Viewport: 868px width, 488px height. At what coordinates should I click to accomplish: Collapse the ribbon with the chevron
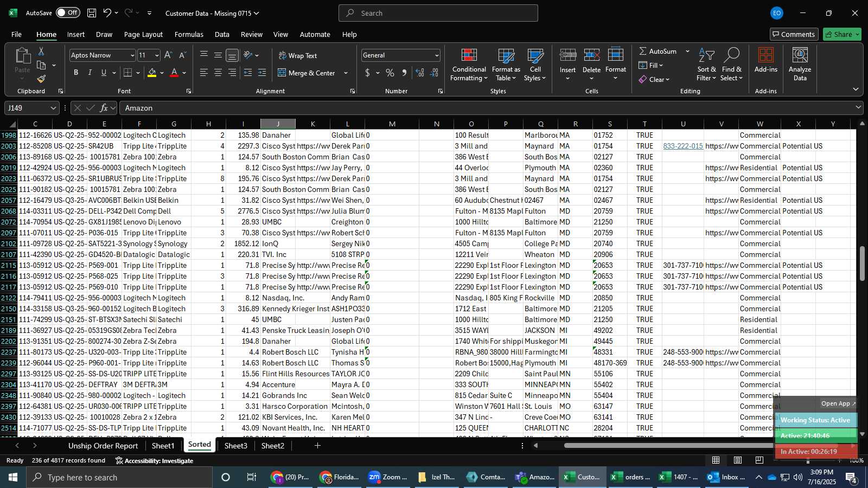856,89
